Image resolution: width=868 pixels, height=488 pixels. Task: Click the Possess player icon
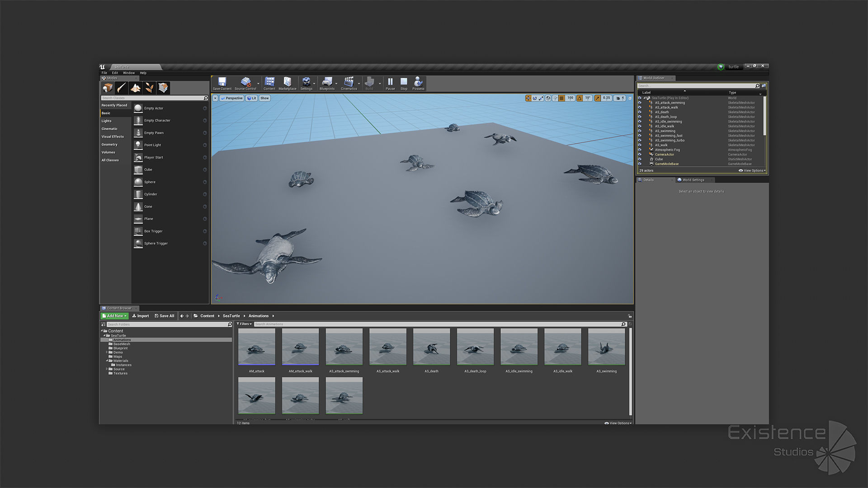tap(418, 82)
